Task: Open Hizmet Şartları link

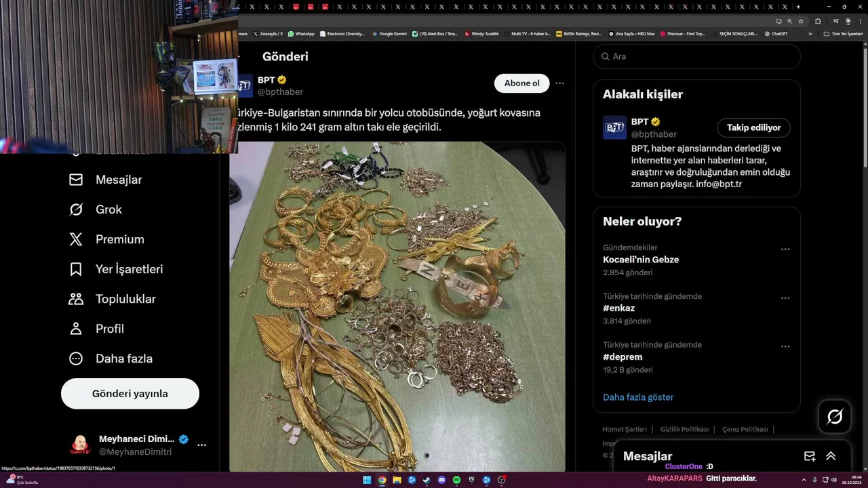Action: (625, 429)
